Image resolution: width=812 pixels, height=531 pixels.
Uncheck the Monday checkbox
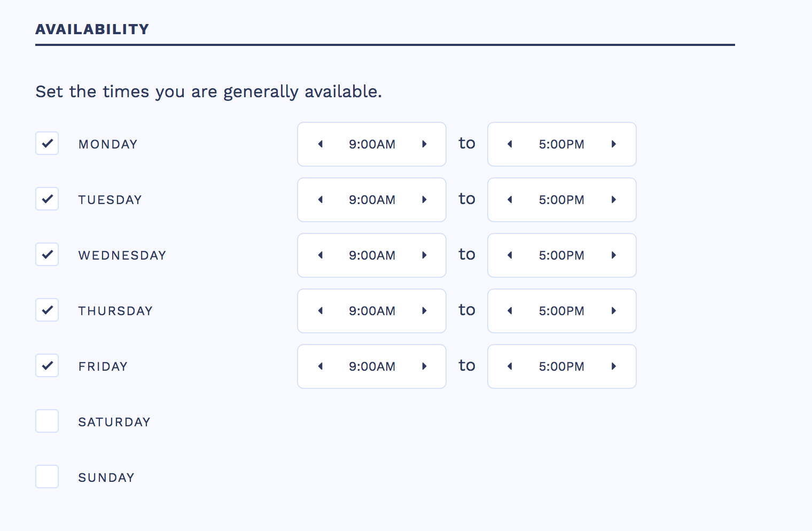47,144
